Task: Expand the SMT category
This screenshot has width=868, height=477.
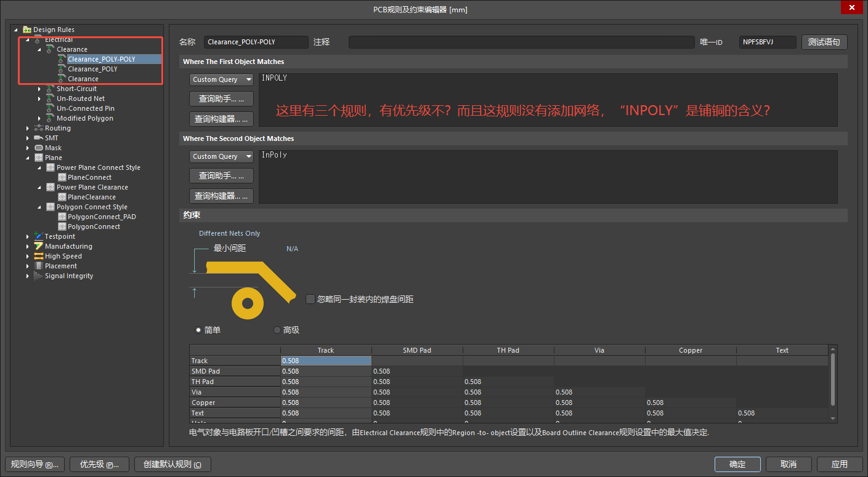Action: coord(28,138)
